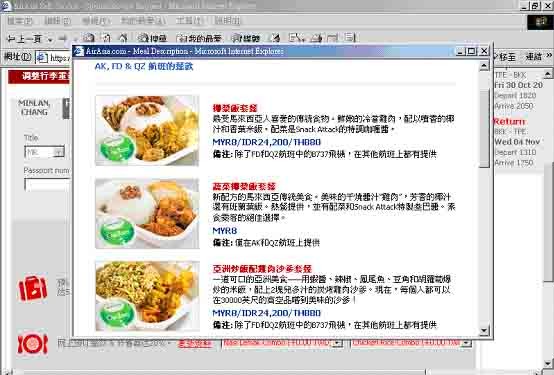Click the 椰漿飯套餐 Nasi Lemak meal photo
The width and height of the screenshot is (554, 375).
[147, 130]
